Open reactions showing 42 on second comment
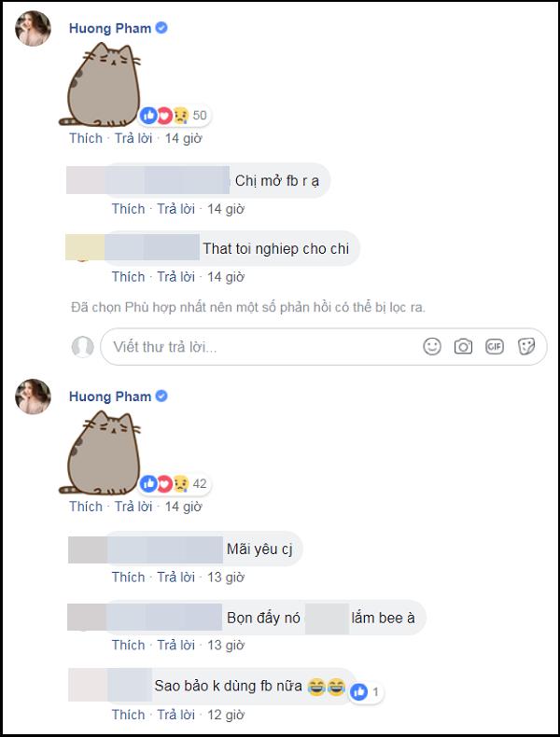Screen dimensions: 560x737 coord(175,483)
